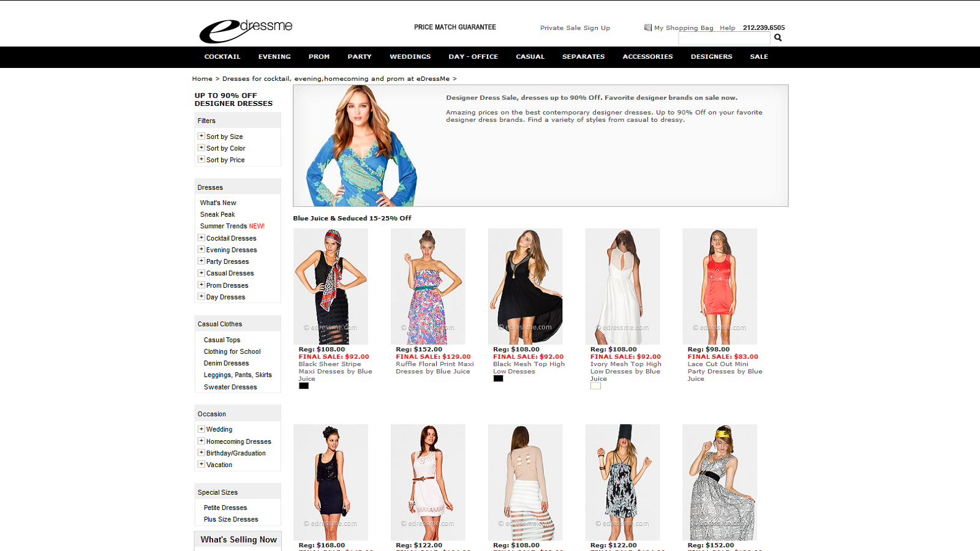
Task: Open the SEPARATES menu
Action: [x=584, y=57]
